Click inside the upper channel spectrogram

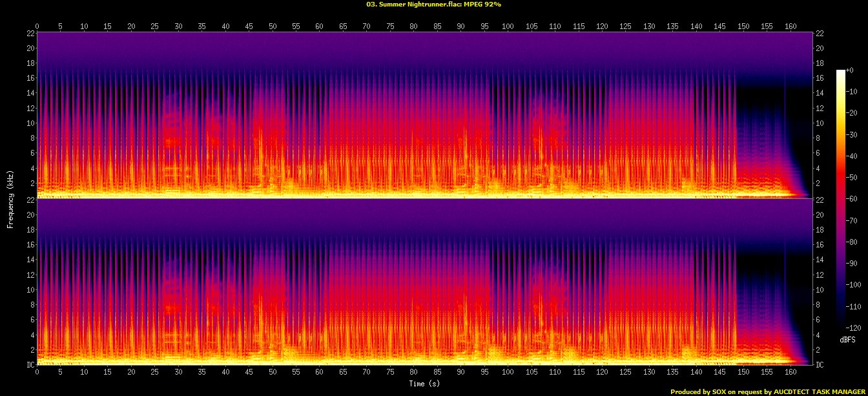coord(426,116)
